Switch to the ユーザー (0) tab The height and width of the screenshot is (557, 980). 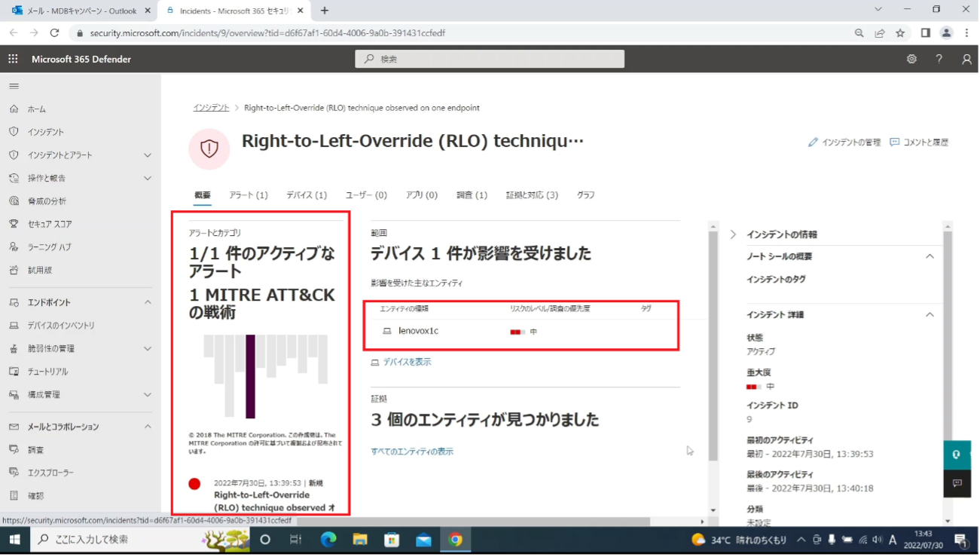tap(366, 195)
